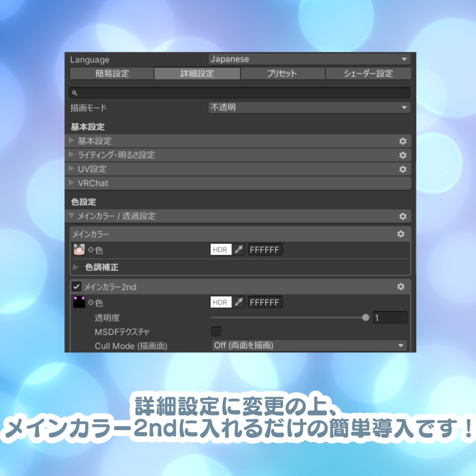Click the gear icon on the VRChat section
This screenshot has width=476, height=476.
pos(403,183)
